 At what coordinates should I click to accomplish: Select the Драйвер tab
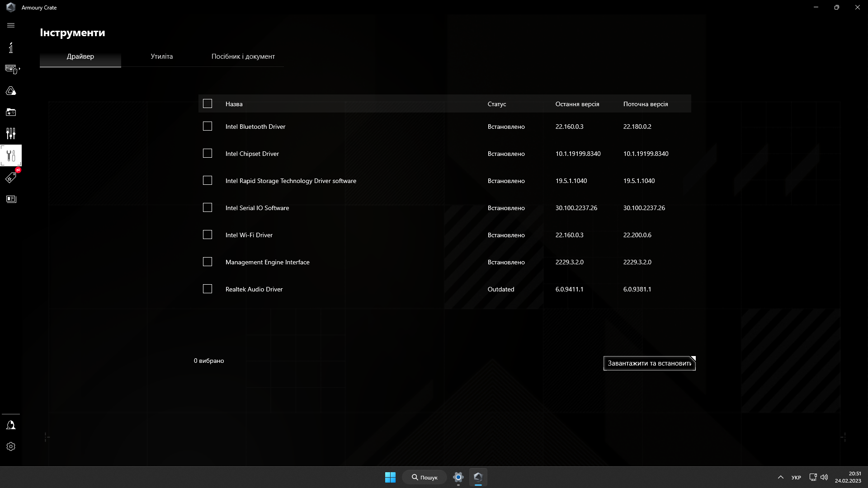click(80, 56)
